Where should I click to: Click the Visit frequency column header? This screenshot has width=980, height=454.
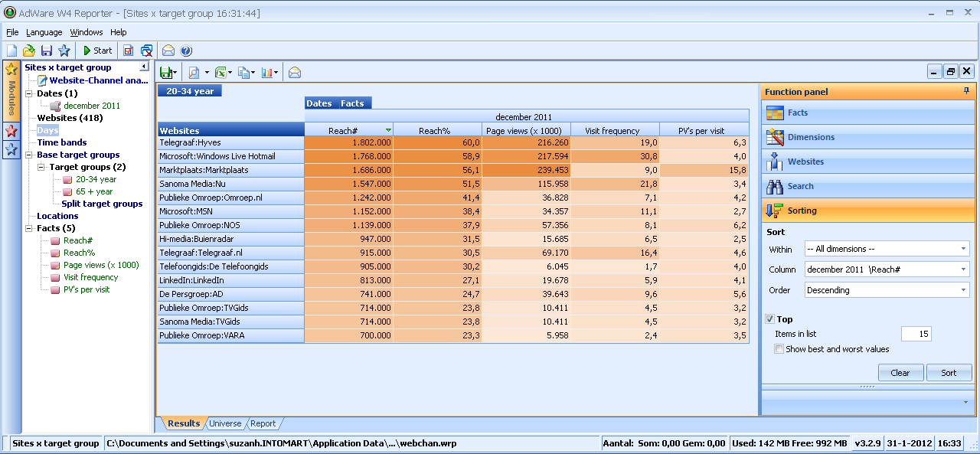click(615, 130)
